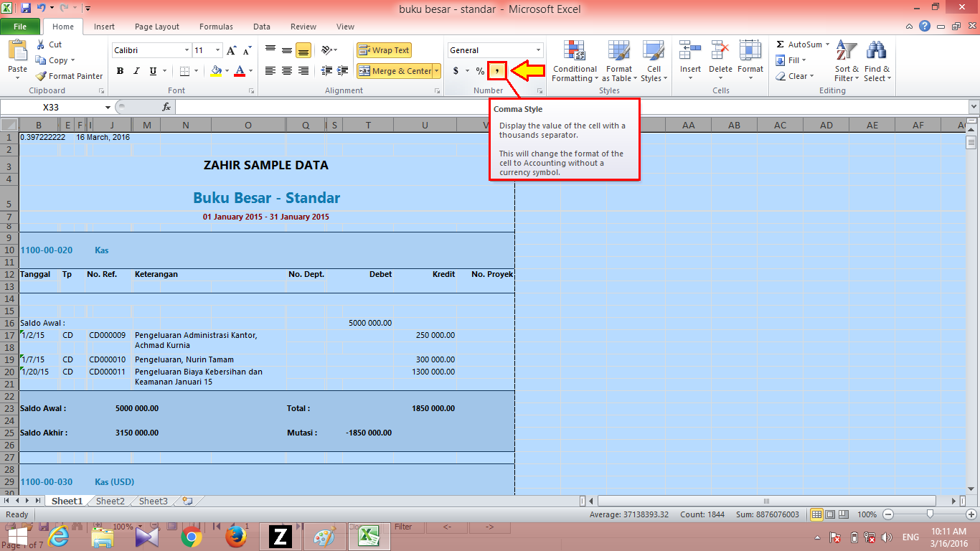Viewport: 980px width, 551px height.
Task: Apply Accounting dollar number format
Action: pos(456,71)
